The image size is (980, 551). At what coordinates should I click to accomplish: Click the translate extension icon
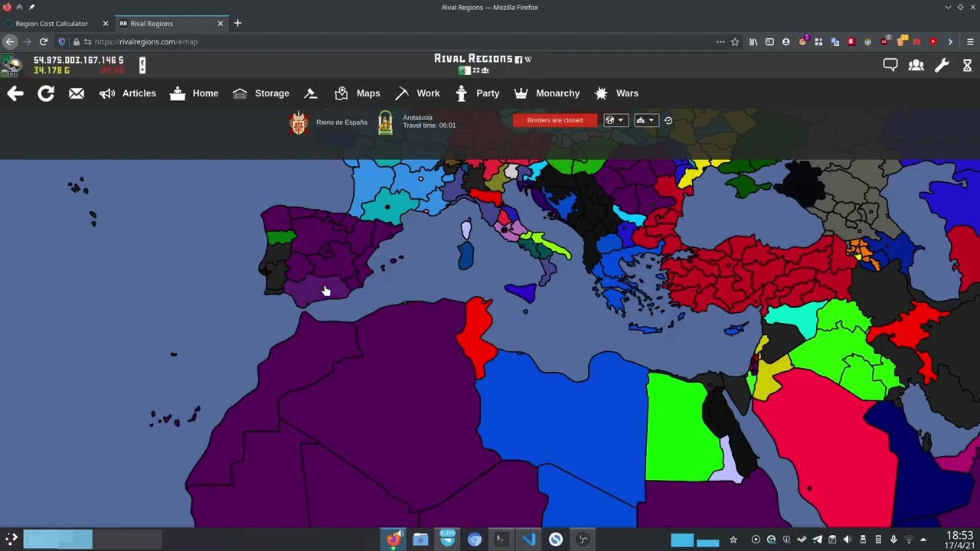(x=835, y=42)
